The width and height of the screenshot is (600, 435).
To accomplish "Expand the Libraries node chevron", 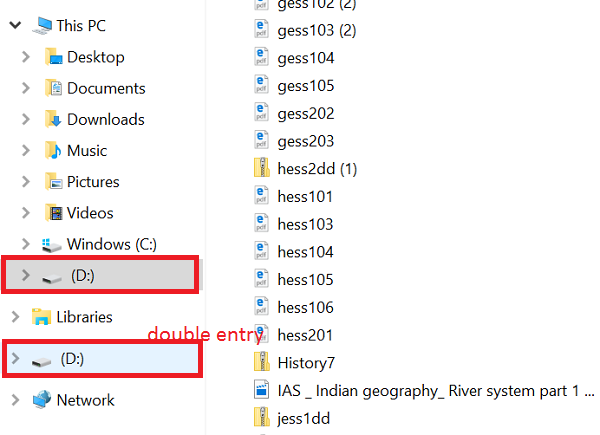I will (x=15, y=317).
